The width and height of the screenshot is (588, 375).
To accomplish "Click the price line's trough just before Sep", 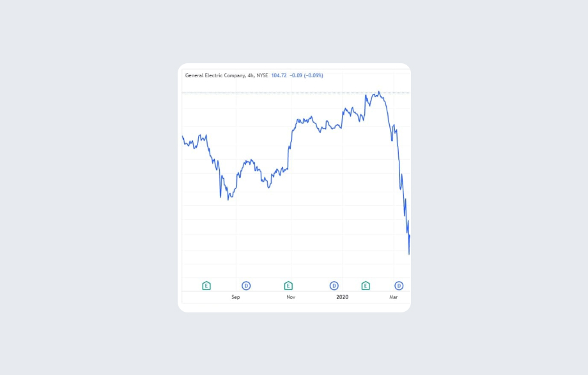I will [228, 199].
